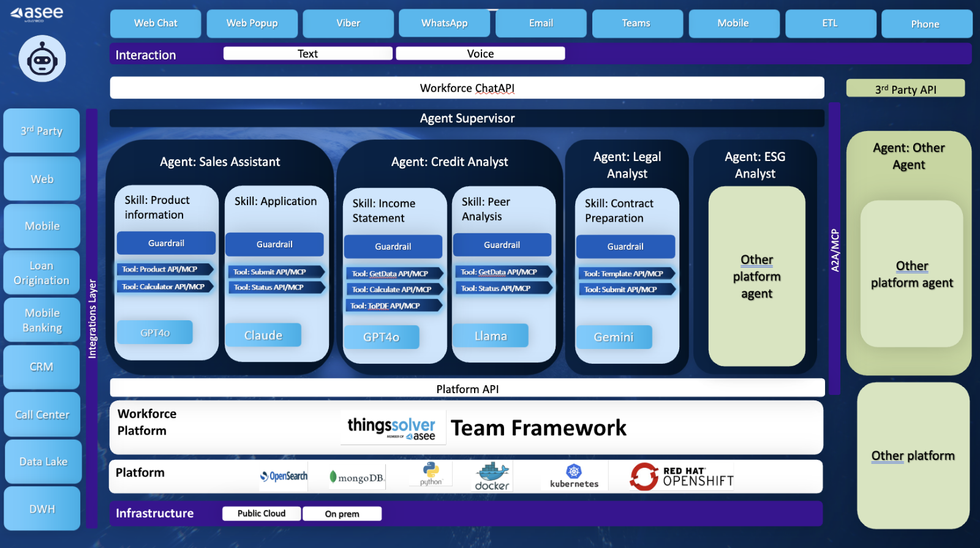Click Other platform agent under Other Agent

[912, 274]
